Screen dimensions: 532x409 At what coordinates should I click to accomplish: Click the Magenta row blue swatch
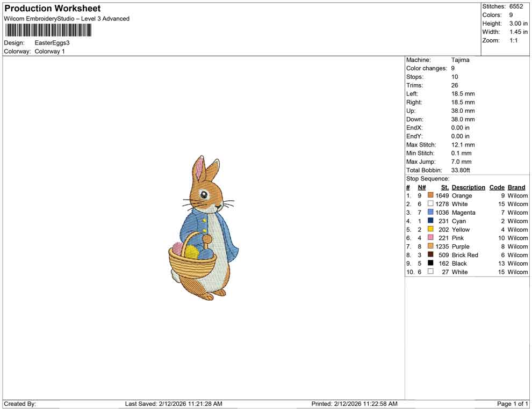(x=430, y=212)
